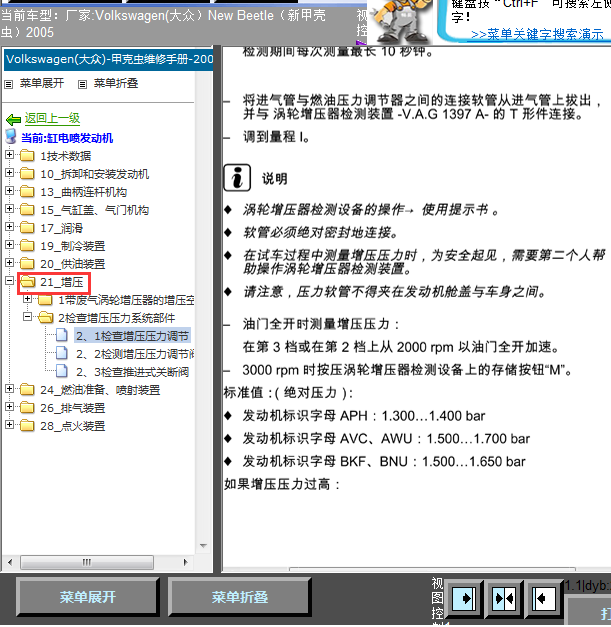Click tree vertical scrollbar down arrow
Image resolution: width=611 pixels, height=627 pixels.
coord(203,545)
